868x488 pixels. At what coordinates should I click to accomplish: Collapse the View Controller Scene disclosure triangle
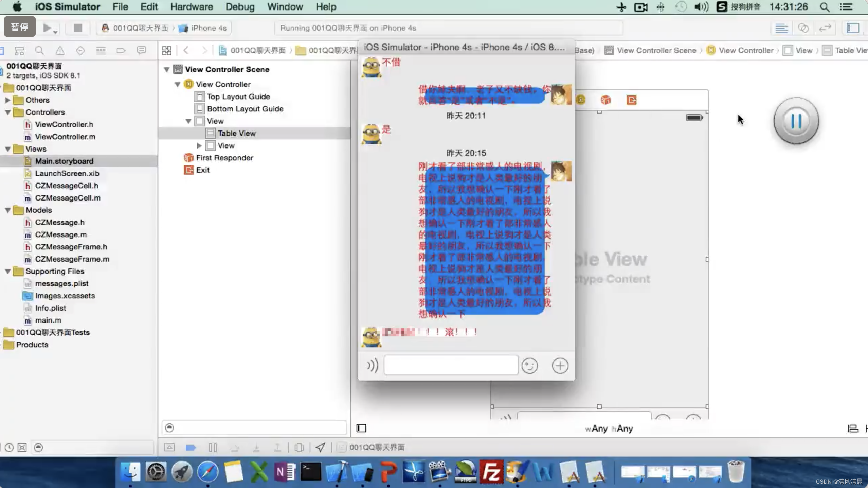[x=166, y=69]
